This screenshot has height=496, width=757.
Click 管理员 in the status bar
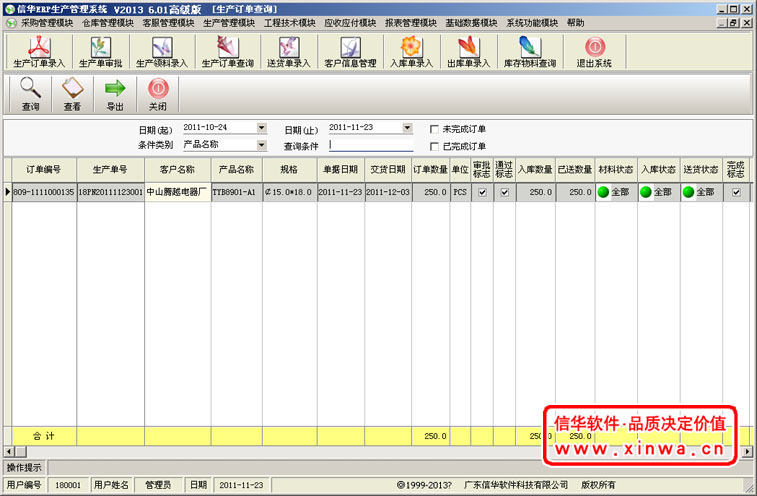pos(158,485)
